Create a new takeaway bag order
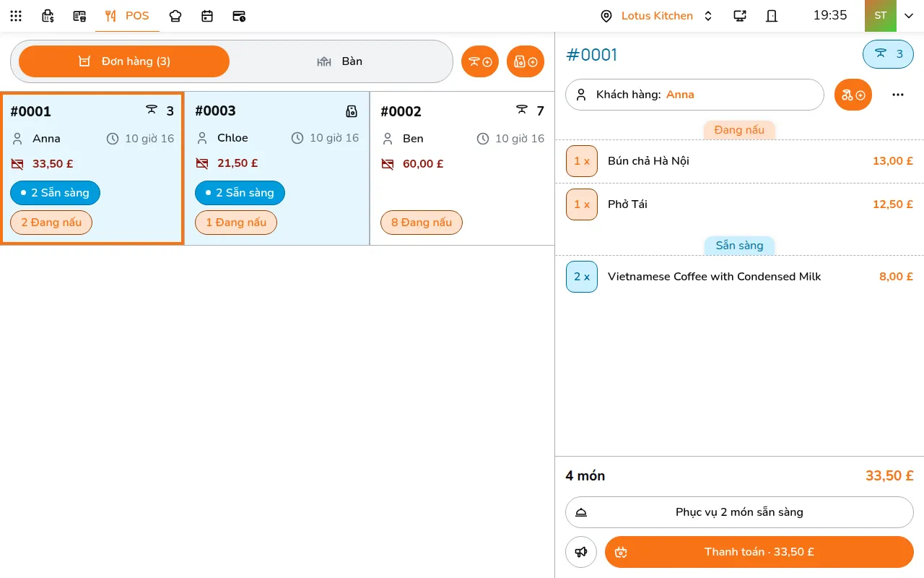The height and width of the screenshot is (578, 924). [526, 61]
